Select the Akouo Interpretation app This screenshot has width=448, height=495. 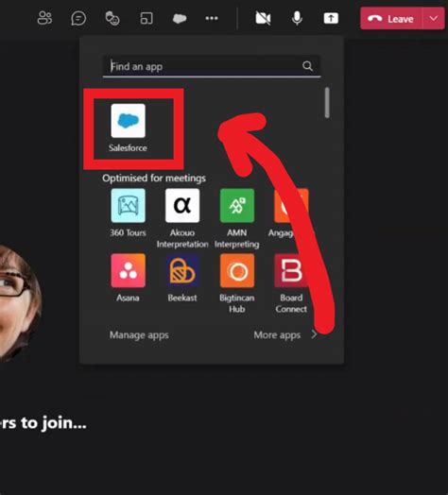click(x=182, y=218)
